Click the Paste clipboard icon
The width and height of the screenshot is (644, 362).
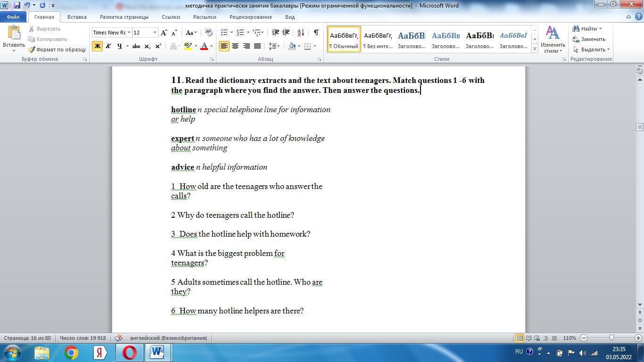click(x=14, y=32)
